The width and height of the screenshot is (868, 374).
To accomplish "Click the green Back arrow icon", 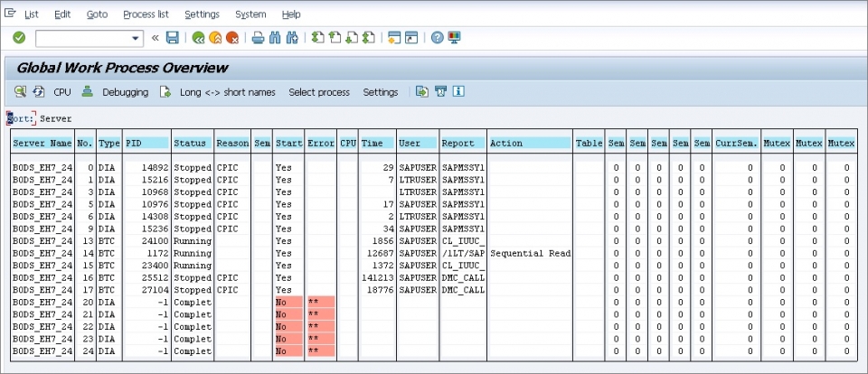I will [x=198, y=38].
